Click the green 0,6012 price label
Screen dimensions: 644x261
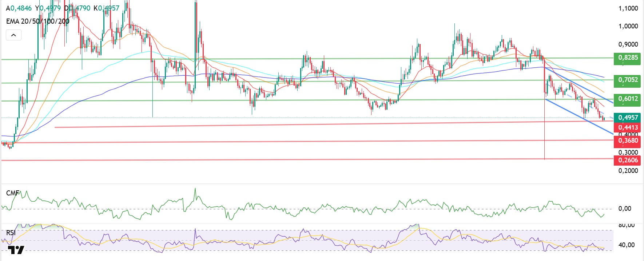[627, 99]
